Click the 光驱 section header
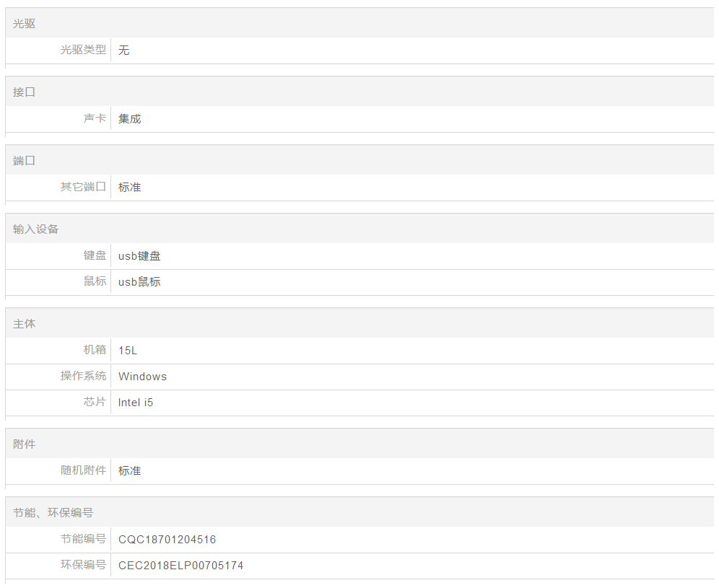 point(25,24)
